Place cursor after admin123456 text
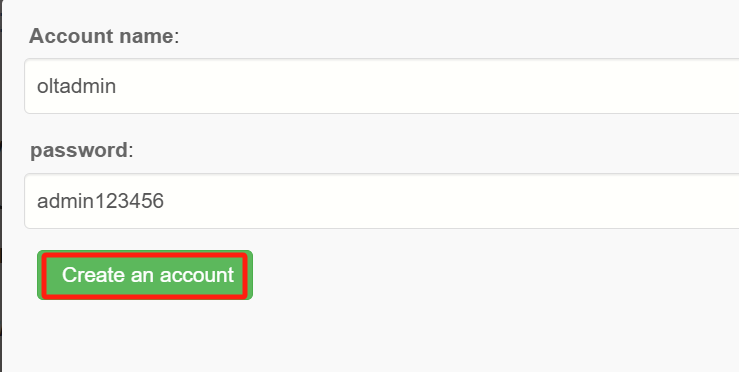 164,201
